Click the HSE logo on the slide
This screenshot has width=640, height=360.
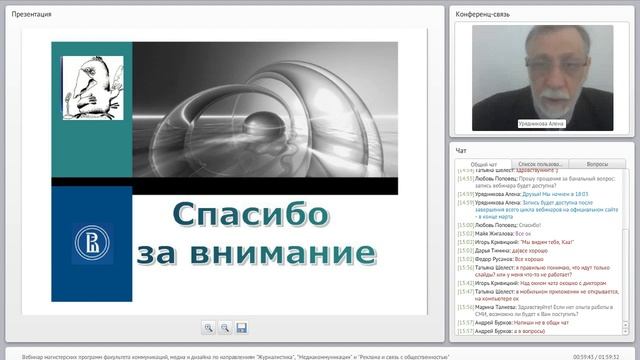pos(92,243)
